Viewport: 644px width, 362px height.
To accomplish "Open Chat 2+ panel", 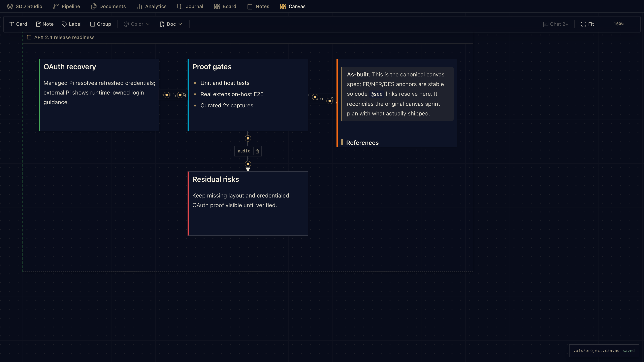I will click(x=555, y=24).
